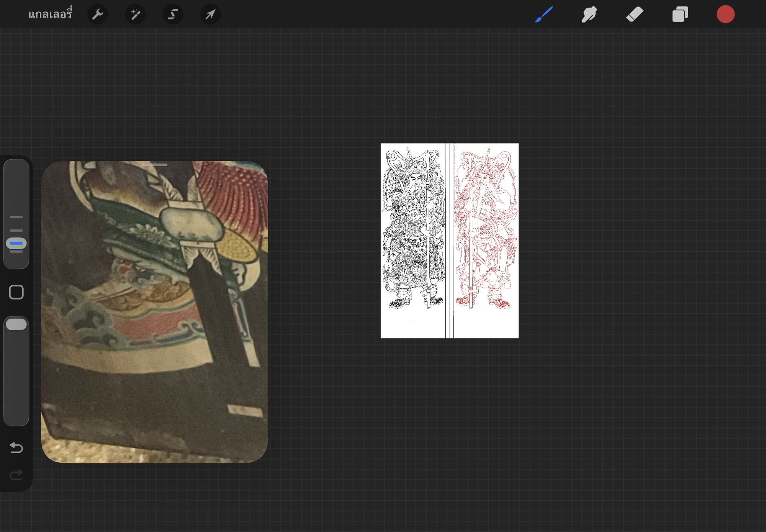Viewport: 766px width, 532px height.
Task: Click the brush size slider blue handle
Action: (x=16, y=243)
